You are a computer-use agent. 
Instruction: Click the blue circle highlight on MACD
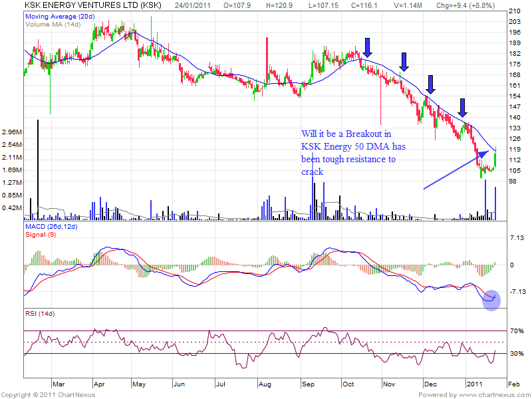(490, 300)
